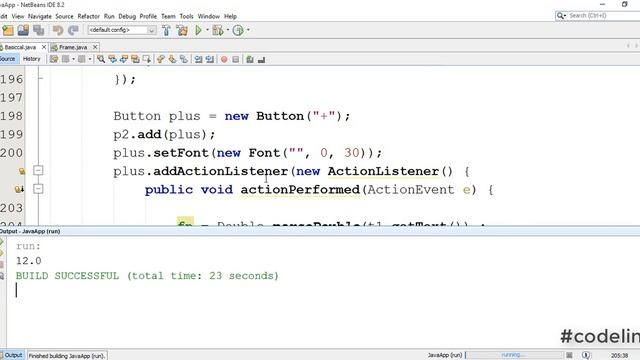Collapse the addActionListener code fold
This screenshot has height=360, width=640.
38,170
